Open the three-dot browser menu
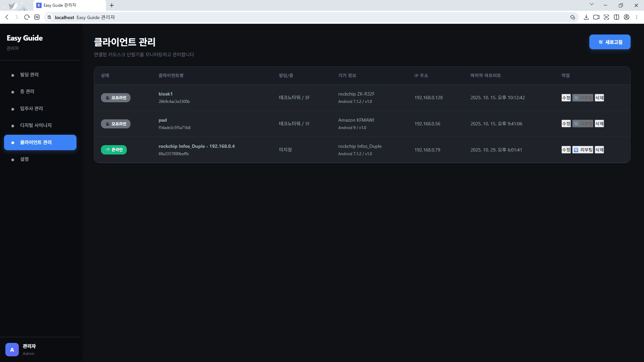644x362 pixels. pyautogui.click(x=636, y=17)
